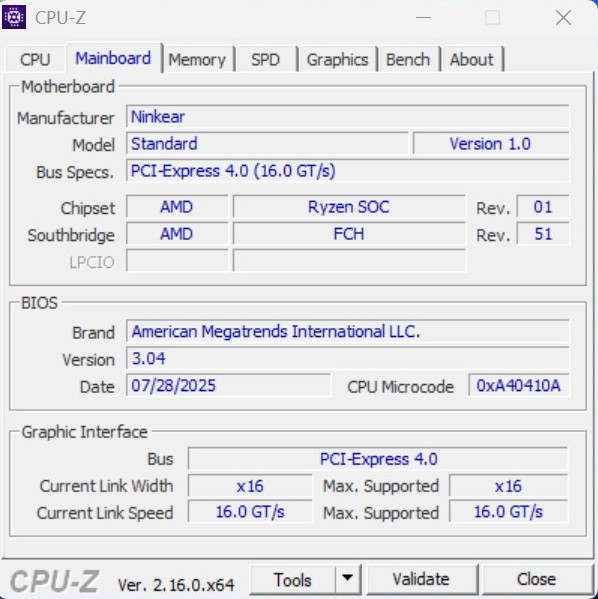Open the Bench tab
Viewport: 598px width, 599px height.
[x=408, y=60]
